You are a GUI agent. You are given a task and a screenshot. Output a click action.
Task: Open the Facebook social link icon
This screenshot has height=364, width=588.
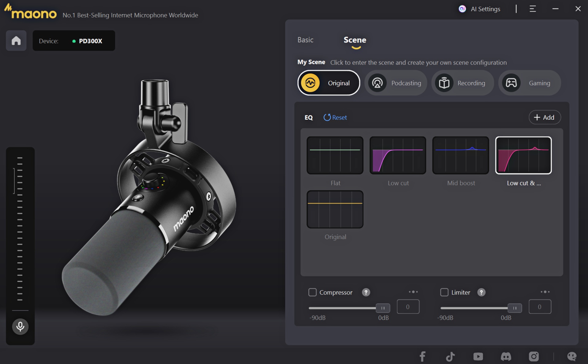(422, 356)
